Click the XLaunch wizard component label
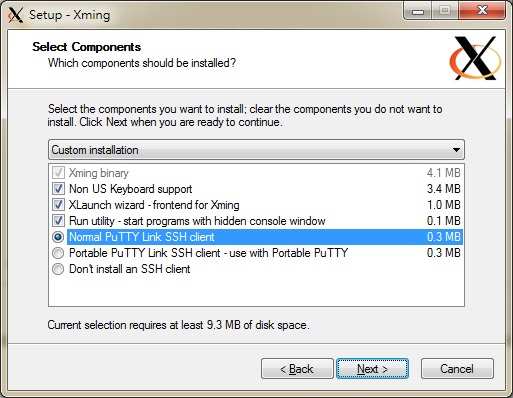Screen dimensions: 513x398 click(x=154, y=205)
